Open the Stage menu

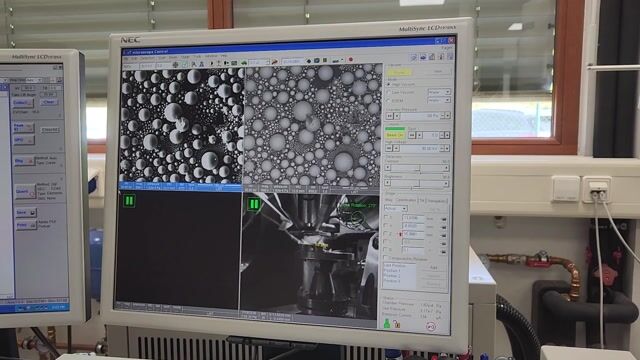coord(185,56)
